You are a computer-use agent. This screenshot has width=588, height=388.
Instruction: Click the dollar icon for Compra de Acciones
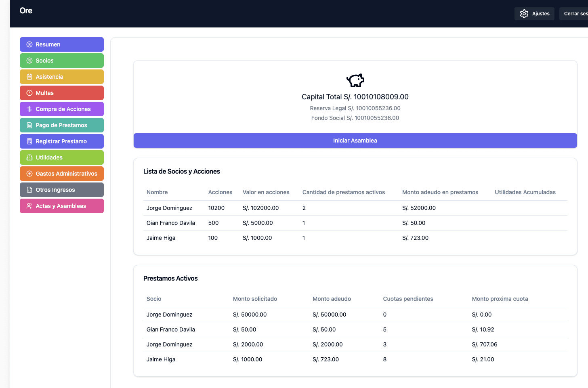(29, 109)
